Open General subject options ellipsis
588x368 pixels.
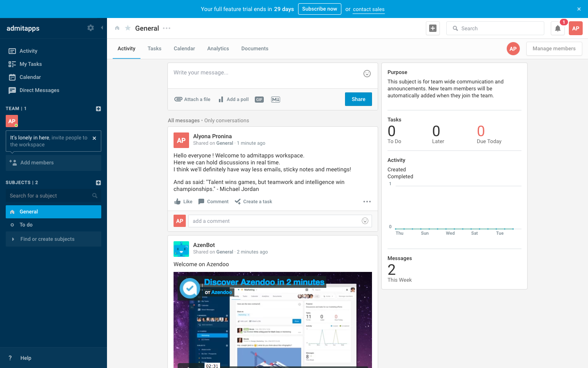pos(167,28)
